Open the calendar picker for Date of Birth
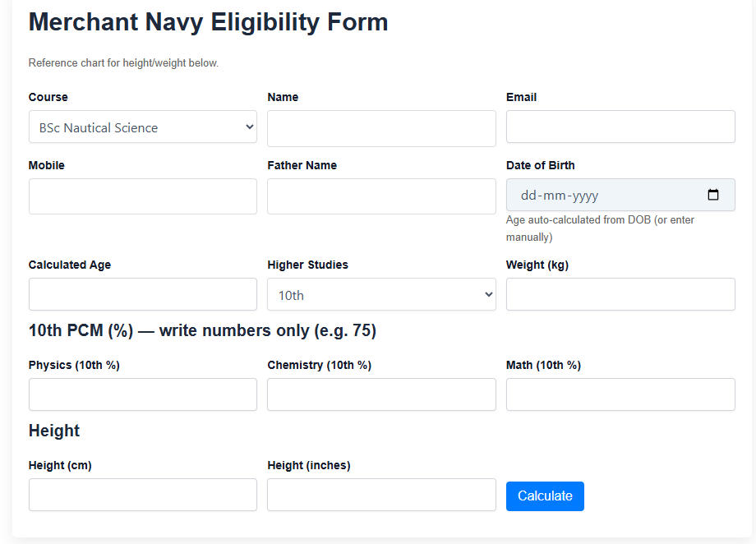This screenshot has width=756, height=544. pyautogui.click(x=714, y=195)
